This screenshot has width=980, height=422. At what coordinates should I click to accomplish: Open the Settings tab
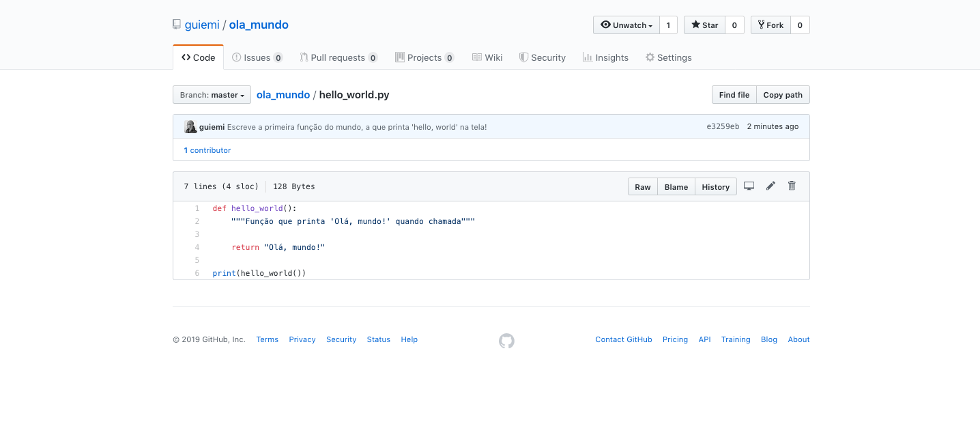[669, 57]
